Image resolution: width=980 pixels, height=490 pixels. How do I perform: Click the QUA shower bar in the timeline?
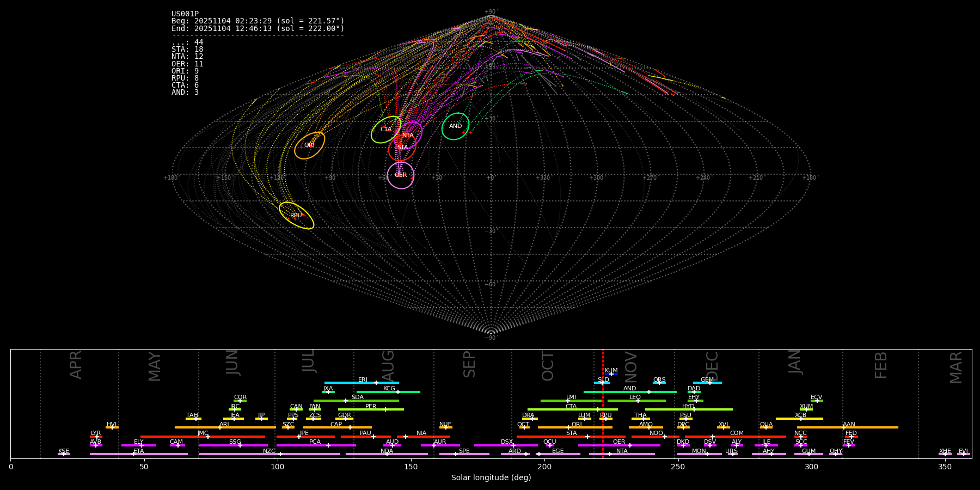pyautogui.click(x=766, y=427)
